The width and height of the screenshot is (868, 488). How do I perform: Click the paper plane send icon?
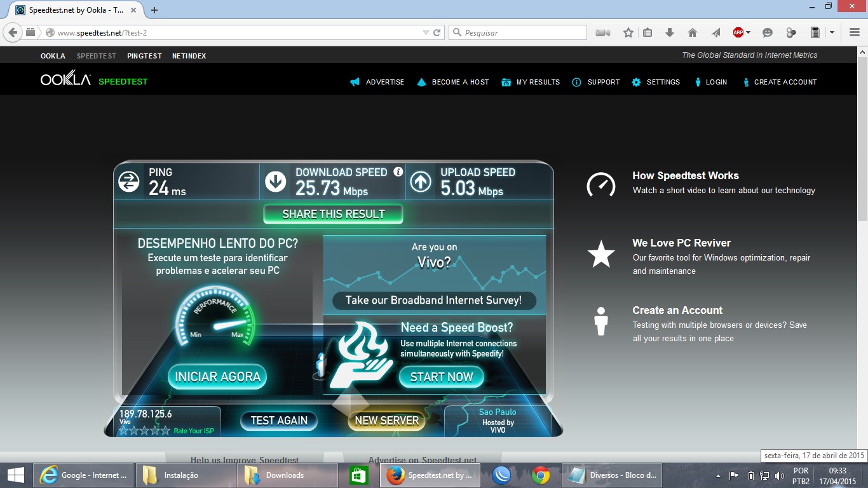[x=716, y=32]
